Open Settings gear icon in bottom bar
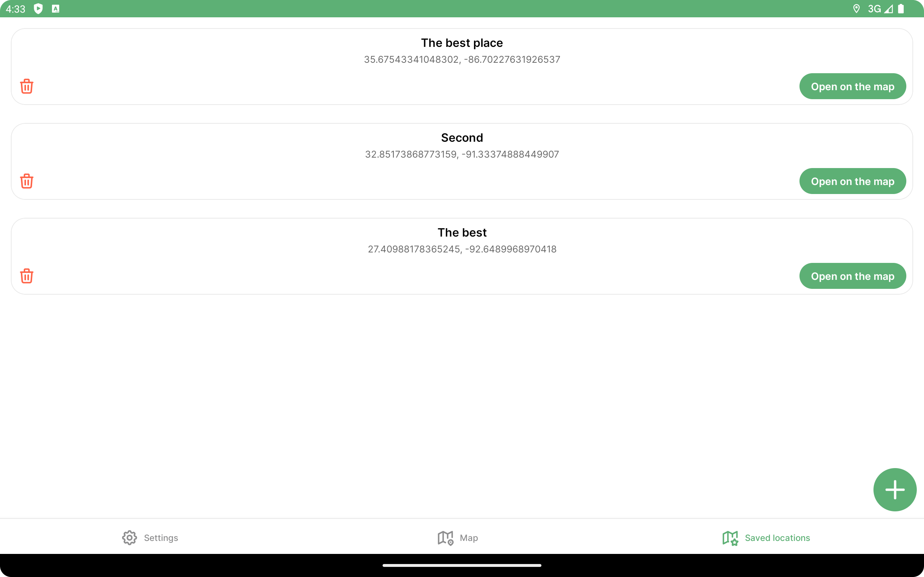 click(130, 538)
